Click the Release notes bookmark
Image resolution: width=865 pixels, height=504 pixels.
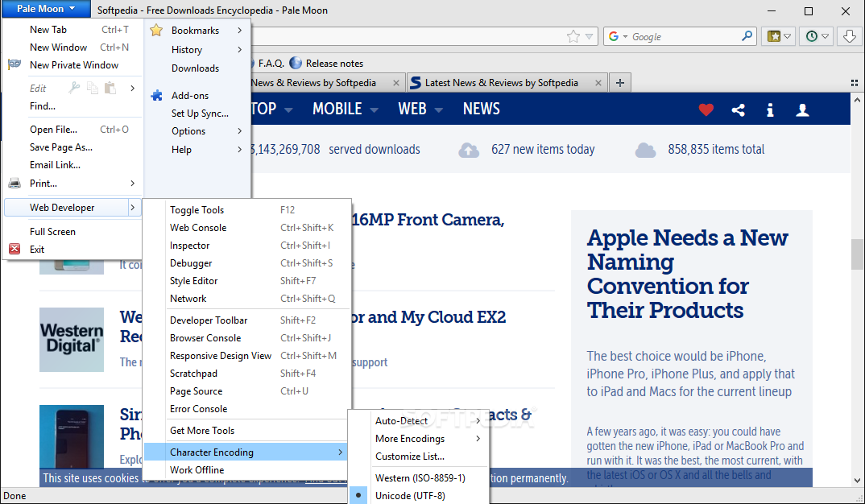(x=334, y=64)
